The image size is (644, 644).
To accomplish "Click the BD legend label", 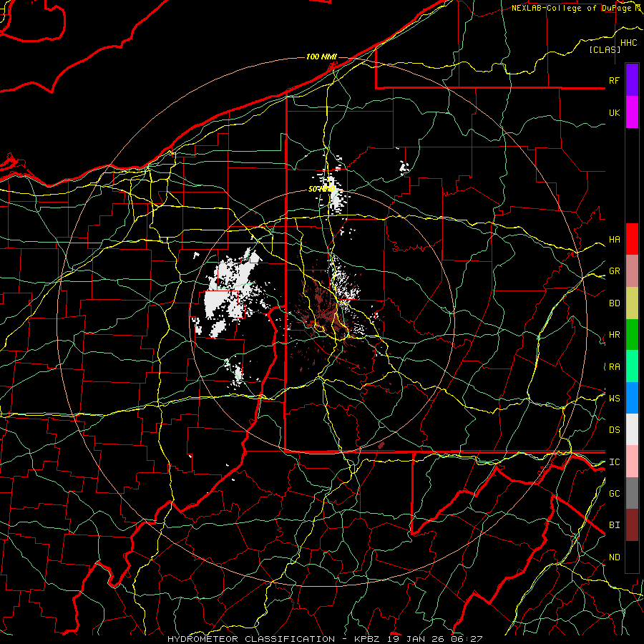I will 614,303.
